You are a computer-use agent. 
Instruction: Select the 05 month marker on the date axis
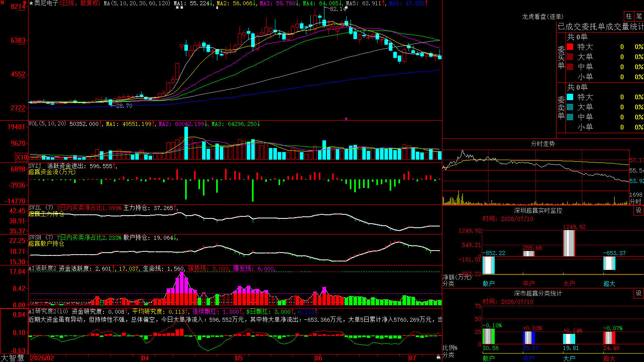239,358
